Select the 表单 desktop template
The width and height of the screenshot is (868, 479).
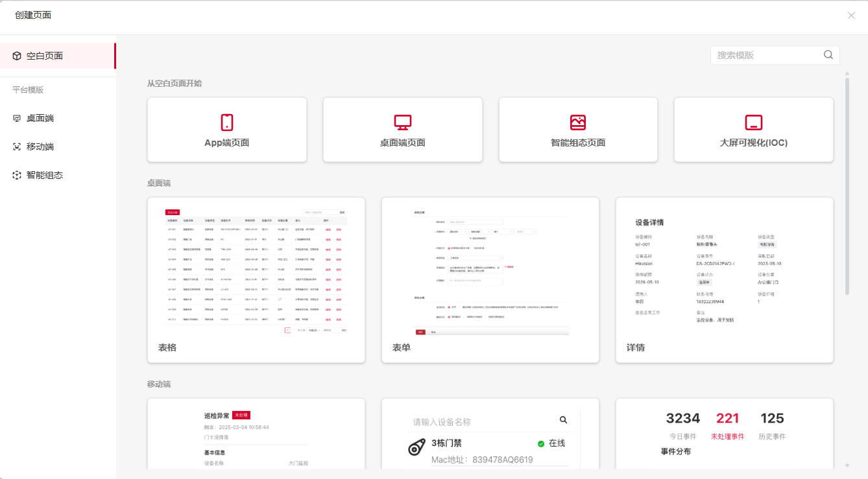pyautogui.click(x=490, y=279)
